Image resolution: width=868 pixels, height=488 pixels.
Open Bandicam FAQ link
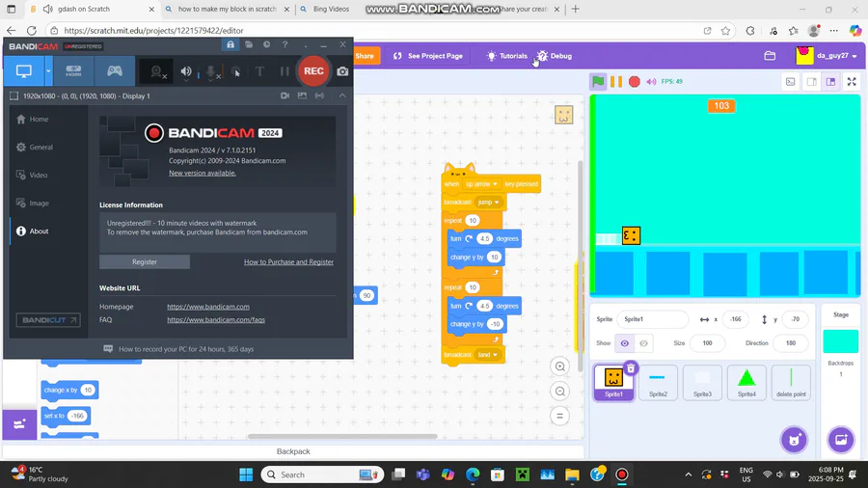216,320
